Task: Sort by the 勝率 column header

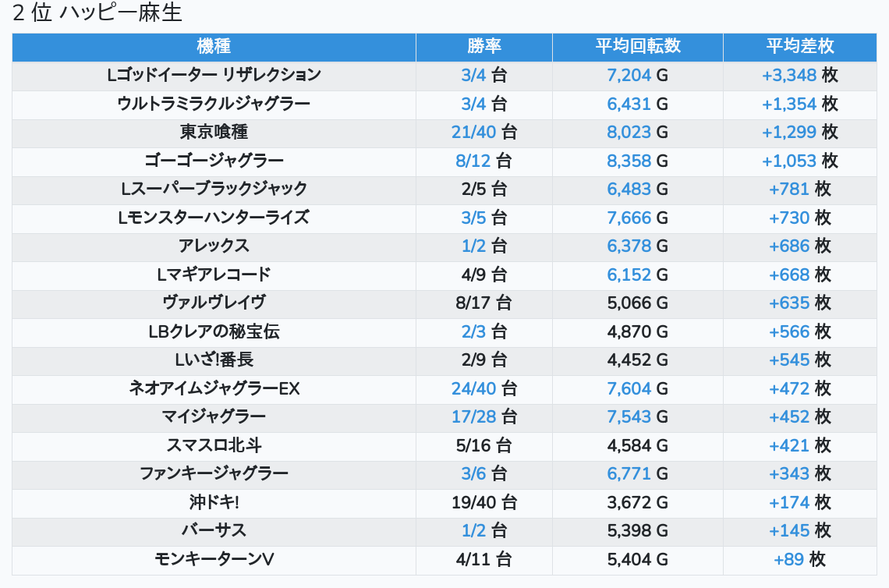Action: click(483, 47)
